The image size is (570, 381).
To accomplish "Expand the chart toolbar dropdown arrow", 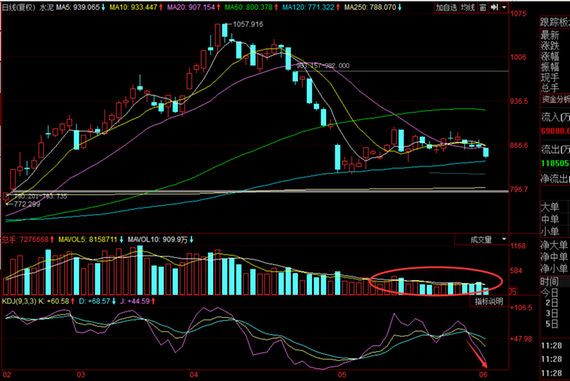I will [x=504, y=7].
